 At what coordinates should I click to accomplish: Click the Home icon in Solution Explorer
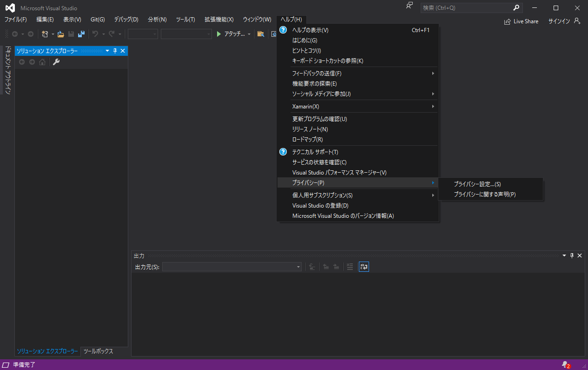42,62
